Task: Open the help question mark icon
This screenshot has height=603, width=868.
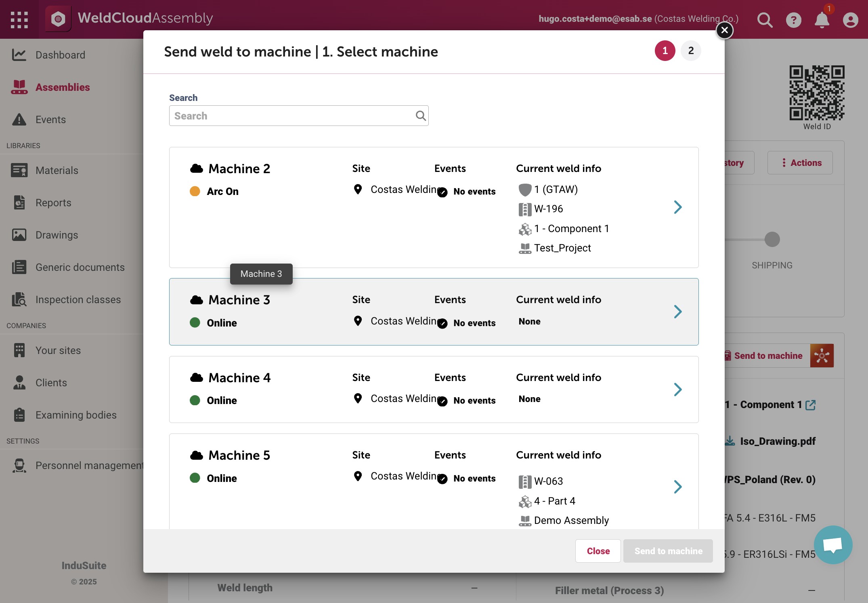Action: [793, 20]
